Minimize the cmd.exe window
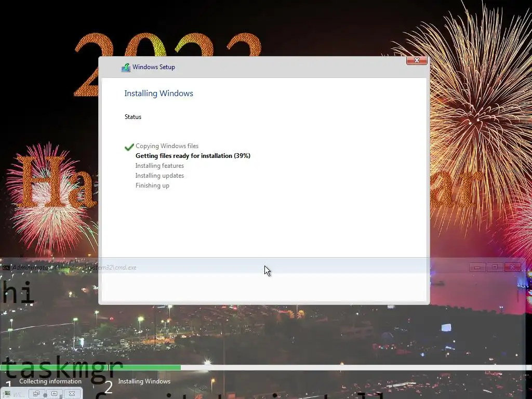 [477, 268]
